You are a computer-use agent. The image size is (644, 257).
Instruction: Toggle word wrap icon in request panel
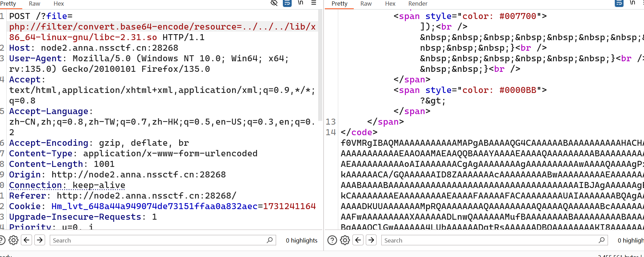pos(287,3)
